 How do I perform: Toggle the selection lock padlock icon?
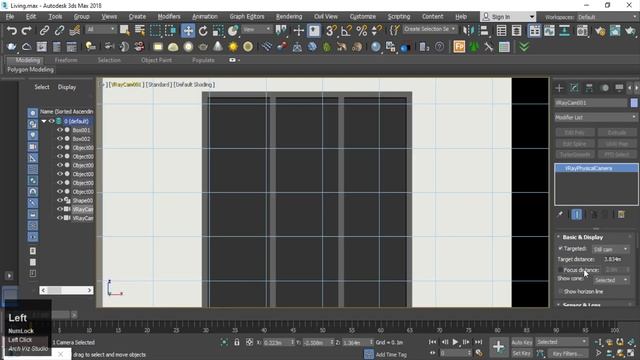tap(237, 342)
